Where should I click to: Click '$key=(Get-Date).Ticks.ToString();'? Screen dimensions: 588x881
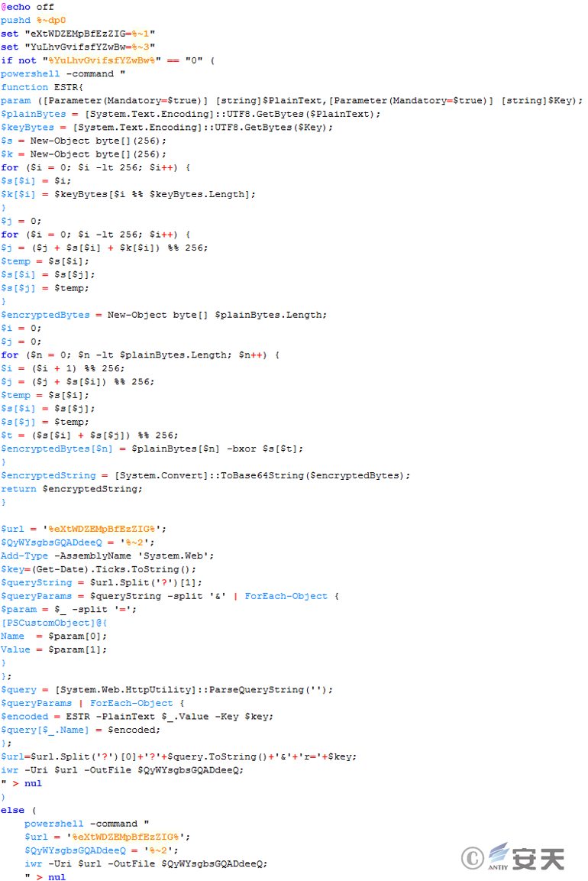(x=99, y=570)
